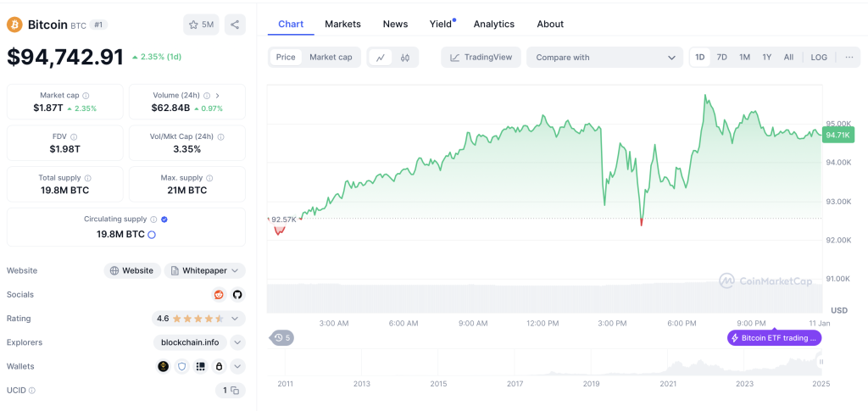Screen dimensions: 868x411
Task: Select the shield wallet icon
Action: (181, 366)
